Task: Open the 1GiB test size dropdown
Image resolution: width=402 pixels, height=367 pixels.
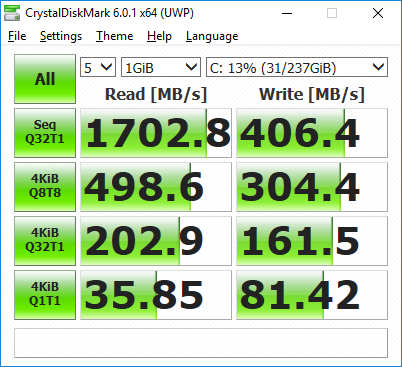Action: tap(161, 67)
